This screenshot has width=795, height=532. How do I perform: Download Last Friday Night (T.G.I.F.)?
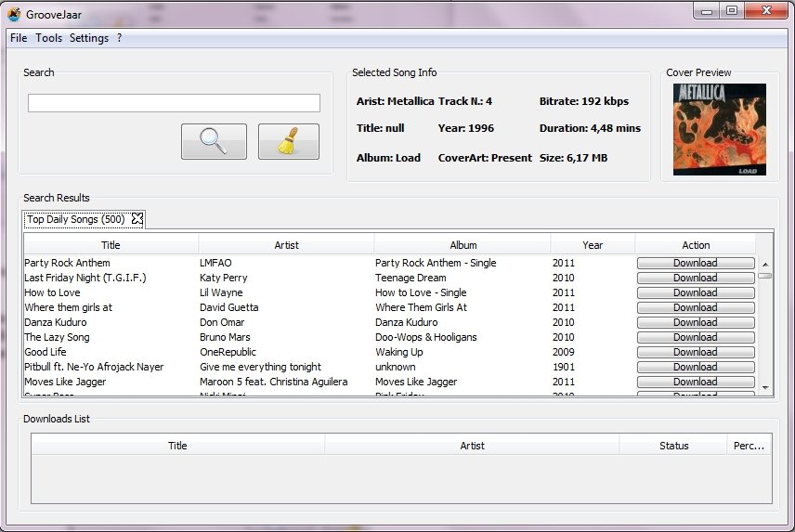pos(696,278)
